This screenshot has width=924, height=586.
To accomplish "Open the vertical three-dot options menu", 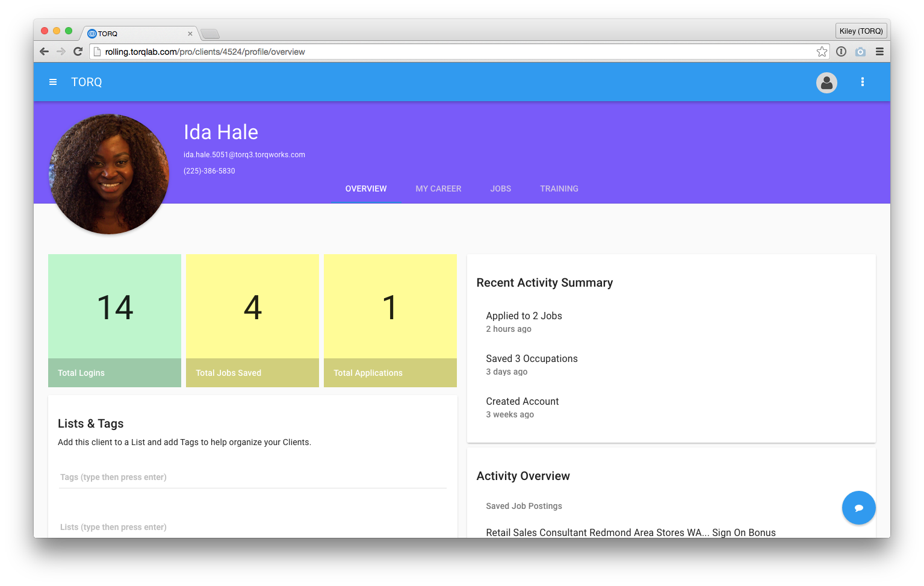I will pyautogui.click(x=863, y=82).
